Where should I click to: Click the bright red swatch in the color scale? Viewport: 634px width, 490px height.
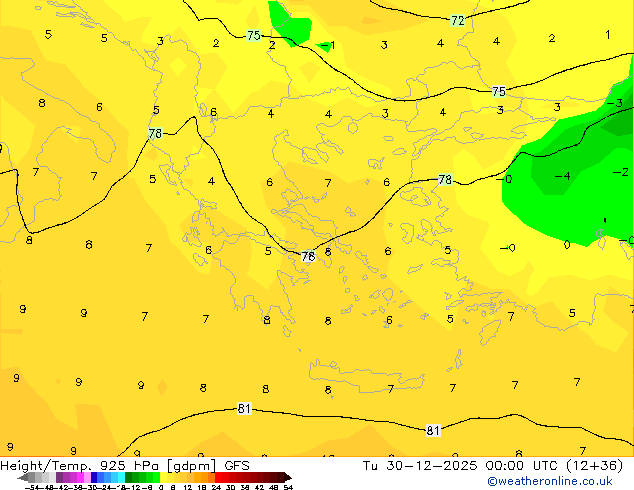pyautogui.click(x=218, y=477)
